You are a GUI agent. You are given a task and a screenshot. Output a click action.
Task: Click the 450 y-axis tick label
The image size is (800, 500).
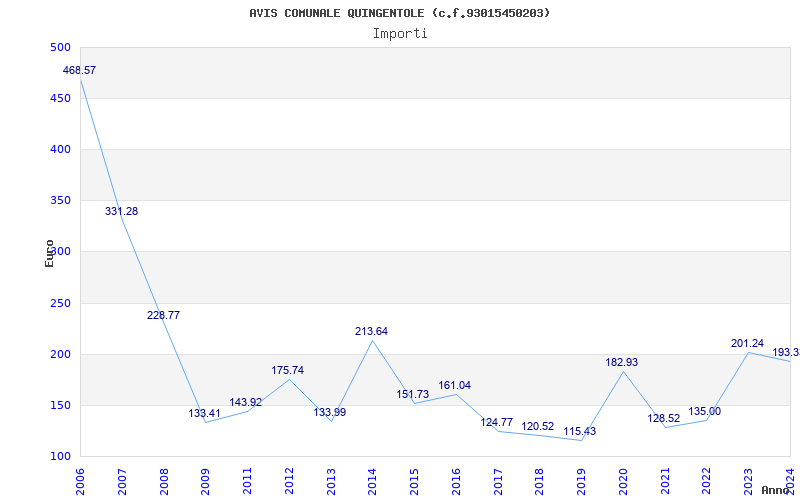(60, 98)
